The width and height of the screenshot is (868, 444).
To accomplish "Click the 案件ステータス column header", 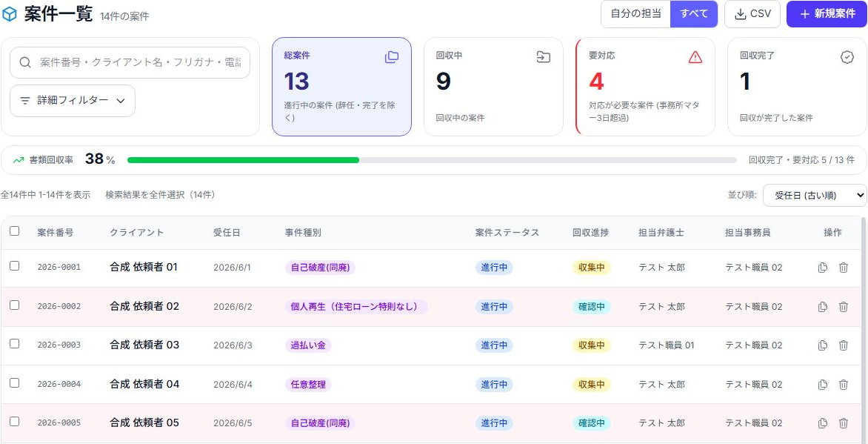I will tap(507, 233).
